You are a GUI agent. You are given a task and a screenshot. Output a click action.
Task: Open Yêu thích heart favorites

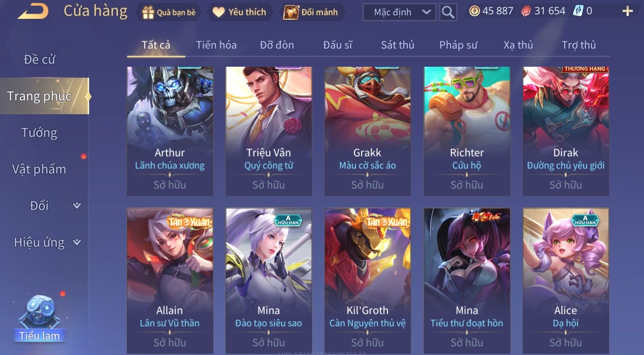219,12
